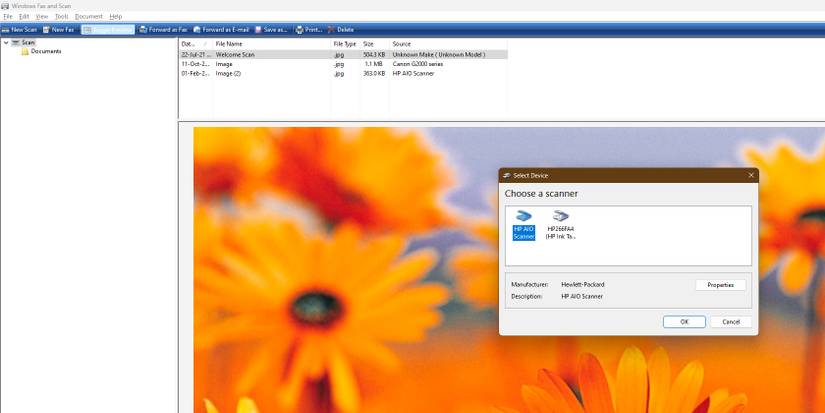Select the HP AIO Scanner device icon
This screenshot has width=825, height=413.
pyautogui.click(x=524, y=225)
